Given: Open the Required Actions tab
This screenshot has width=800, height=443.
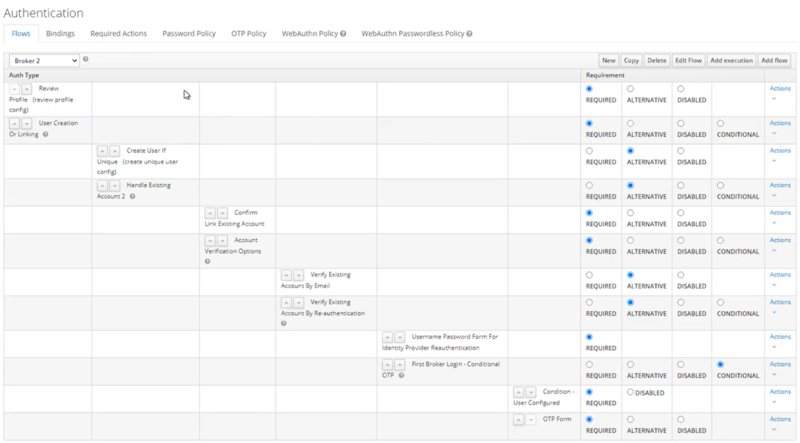Looking at the screenshot, I should click(x=118, y=34).
